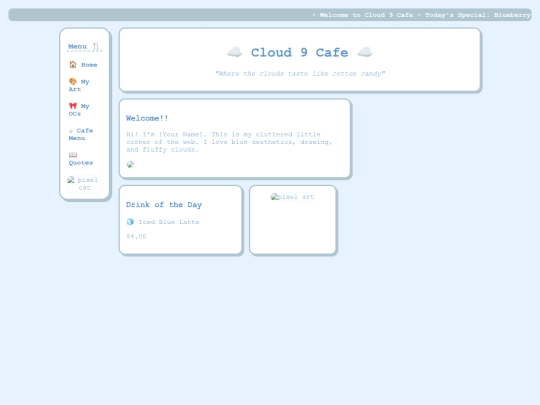The image size is (540, 405).
Task: Click the $4.00 price
Action: 136,236
